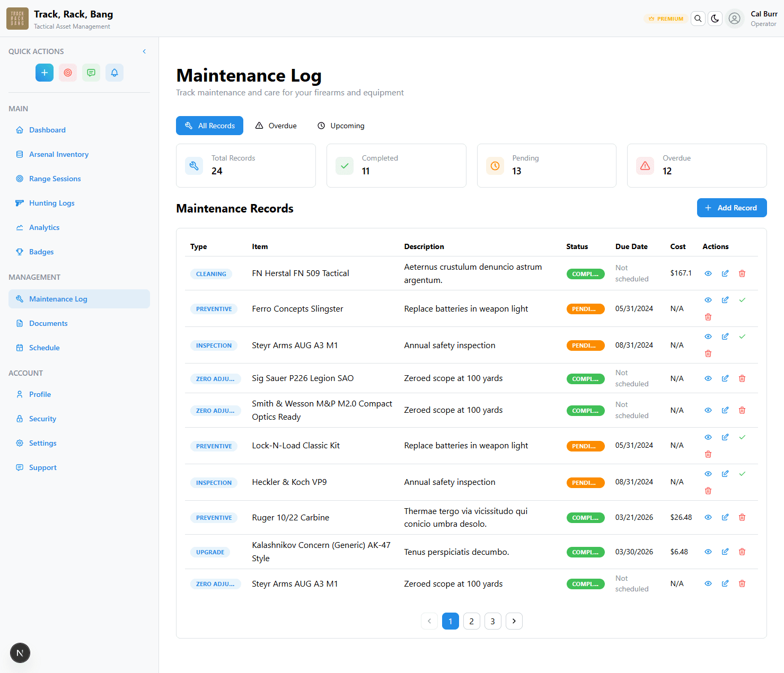Screen dimensions: 784x673
Task: View the Sig Sauer P226 record
Action: click(x=708, y=378)
